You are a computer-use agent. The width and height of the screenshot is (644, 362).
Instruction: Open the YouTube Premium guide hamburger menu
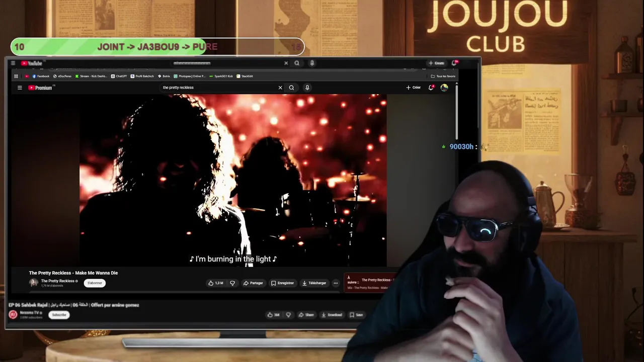coord(20,87)
